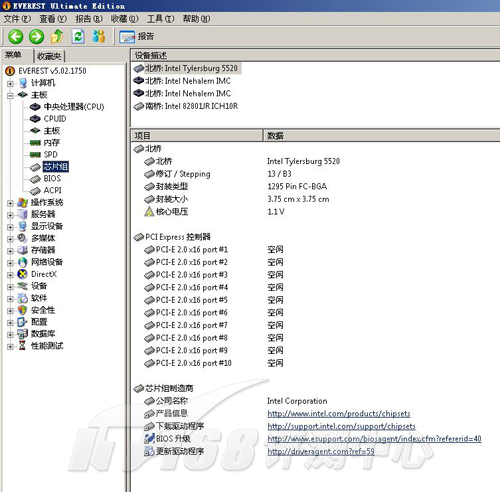This screenshot has width=500, height=492.
Task: Click the 安全性 shield icon
Action: [22, 310]
